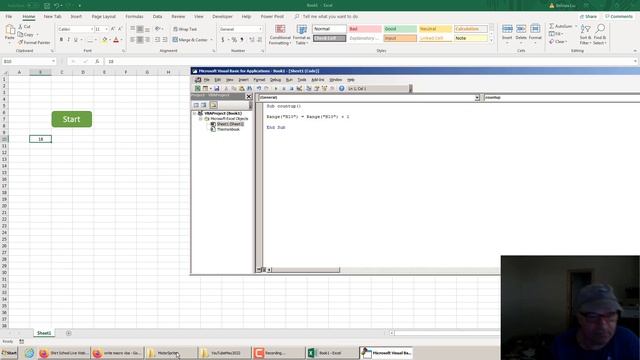640x360 pixels.
Task: Open the Merge & Center dropdown arrow
Action: pyautogui.click(x=211, y=40)
